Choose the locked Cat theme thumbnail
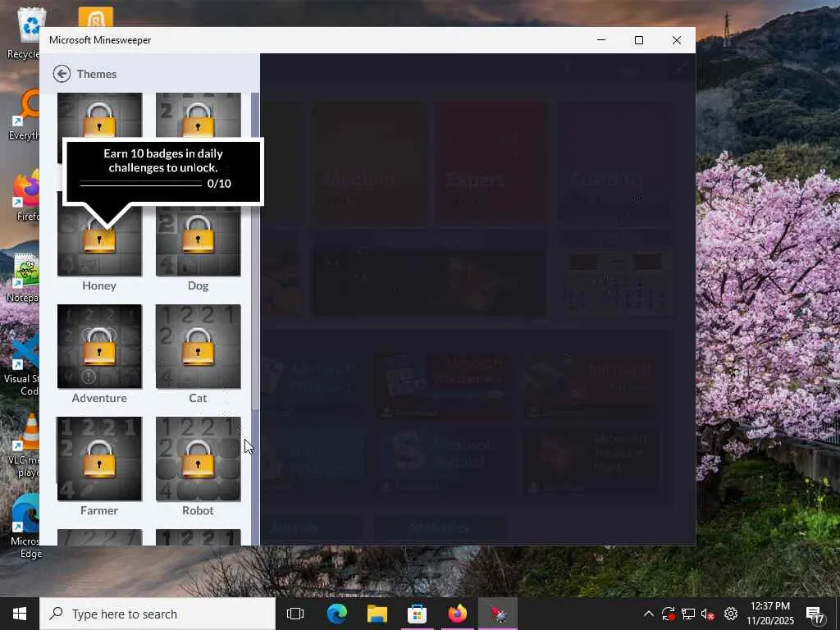Image resolution: width=840 pixels, height=630 pixels. click(x=199, y=346)
